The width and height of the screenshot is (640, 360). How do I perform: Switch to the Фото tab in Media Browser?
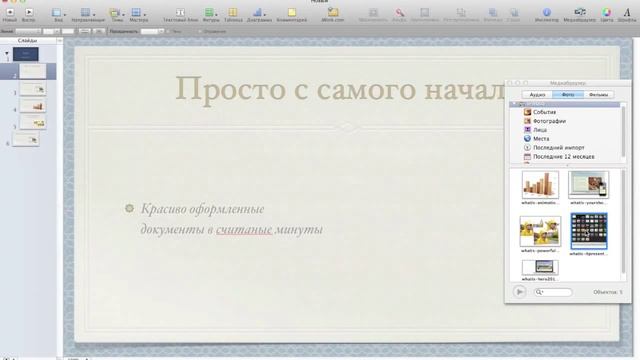[x=568, y=95]
